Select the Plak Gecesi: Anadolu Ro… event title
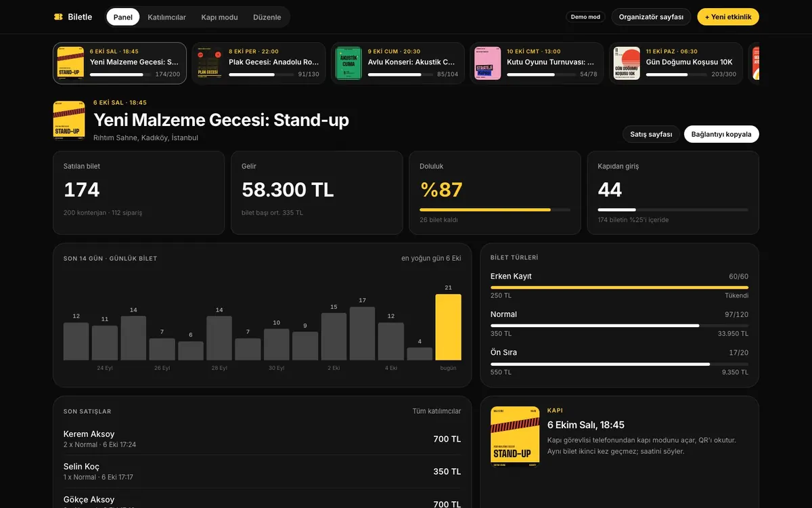The image size is (812, 508). tap(274, 62)
